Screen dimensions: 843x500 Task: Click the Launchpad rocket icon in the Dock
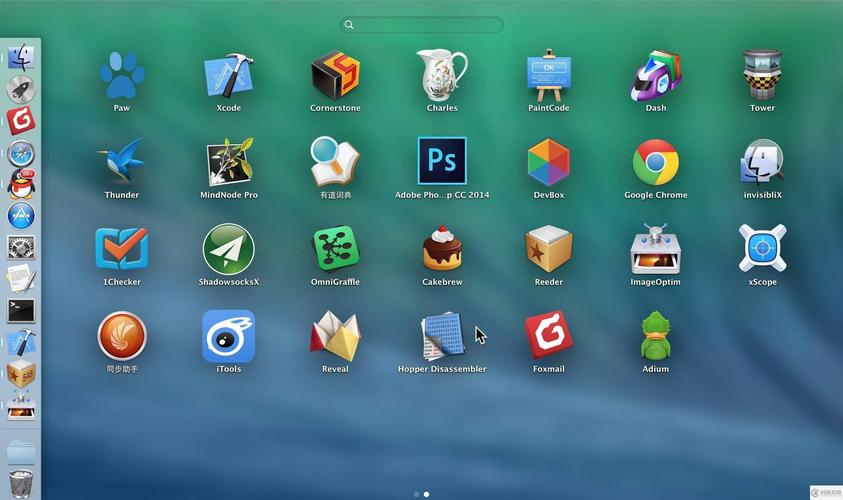21,89
